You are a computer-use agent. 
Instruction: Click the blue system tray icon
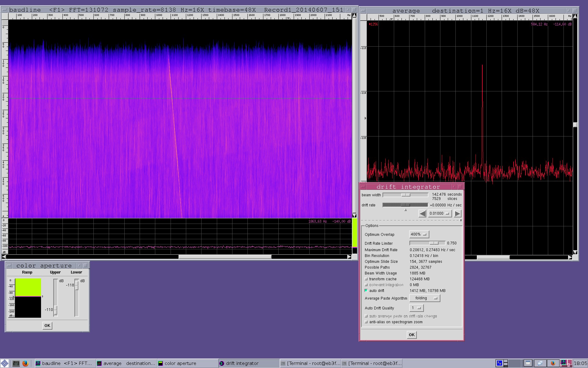click(x=499, y=363)
